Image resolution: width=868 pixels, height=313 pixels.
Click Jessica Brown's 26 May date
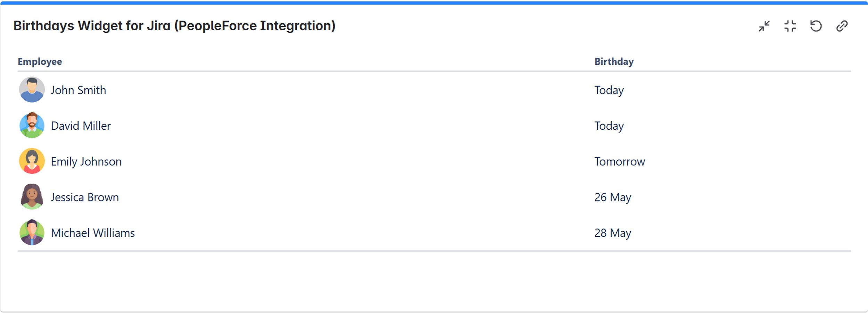click(613, 198)
